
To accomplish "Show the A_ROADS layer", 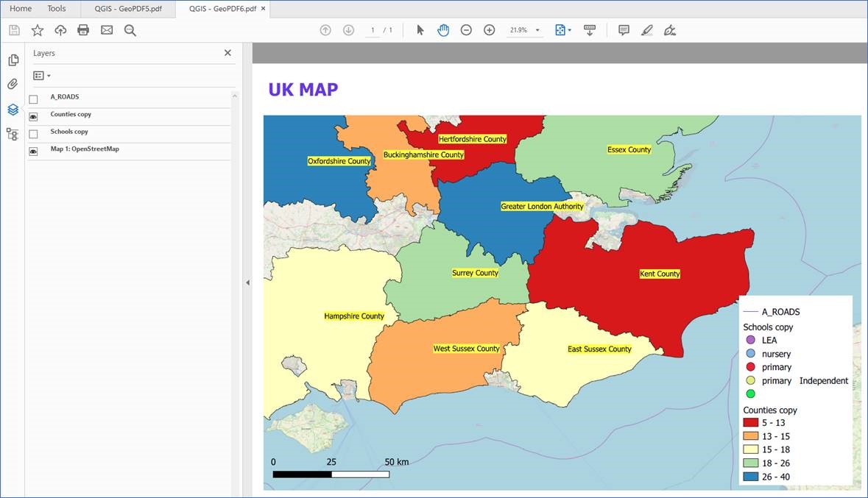I will [33, 96].
